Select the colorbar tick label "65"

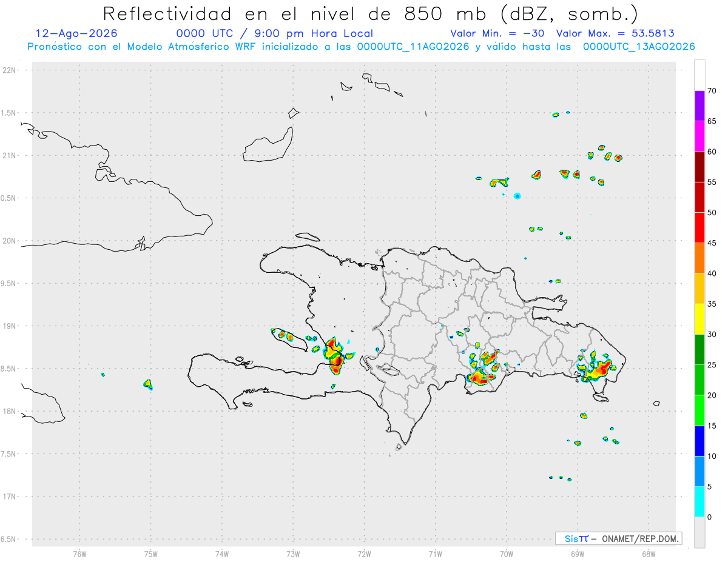(x=712, y=121)
